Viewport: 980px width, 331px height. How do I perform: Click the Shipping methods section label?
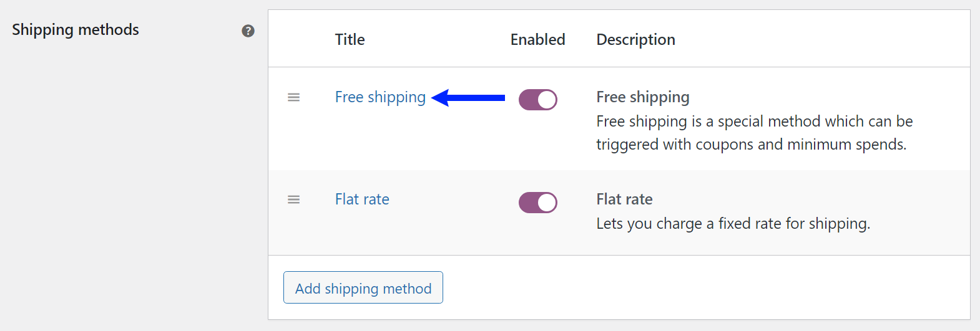(76, 30)
